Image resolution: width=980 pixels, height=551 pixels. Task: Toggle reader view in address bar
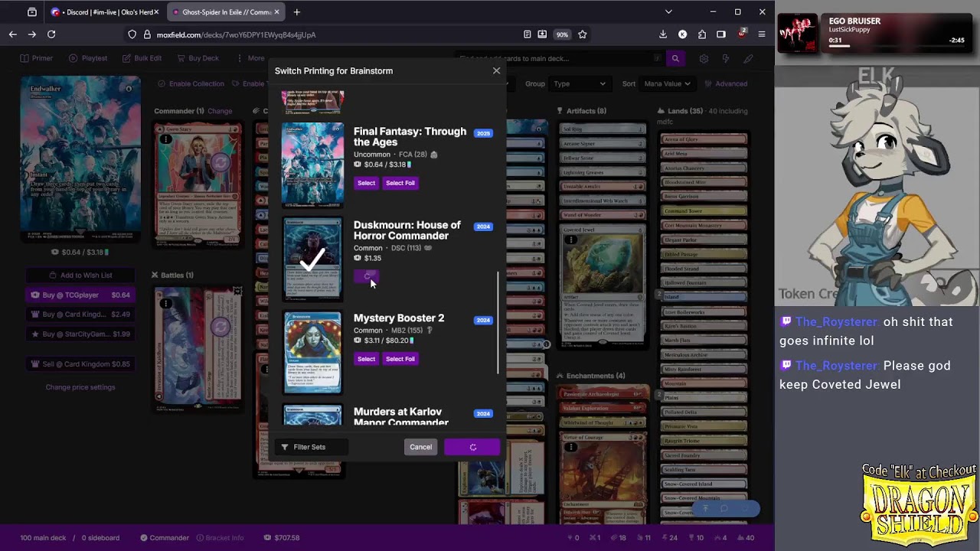point(528,34)
